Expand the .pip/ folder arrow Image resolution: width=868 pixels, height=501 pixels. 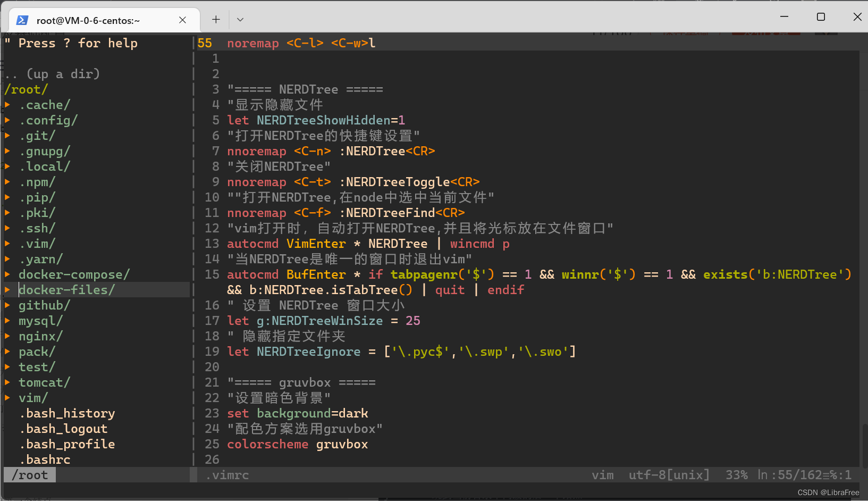(x=7, y=197)
